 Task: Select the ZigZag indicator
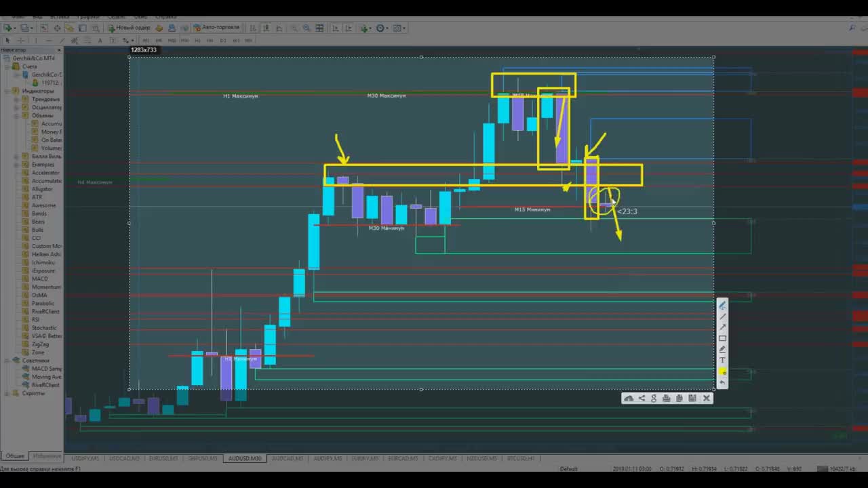(x=41, y=344)
